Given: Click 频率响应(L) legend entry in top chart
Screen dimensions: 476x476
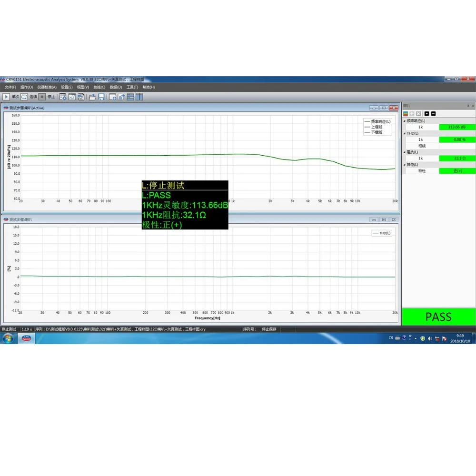Looking at the screenshot, I should pos(377,121).
